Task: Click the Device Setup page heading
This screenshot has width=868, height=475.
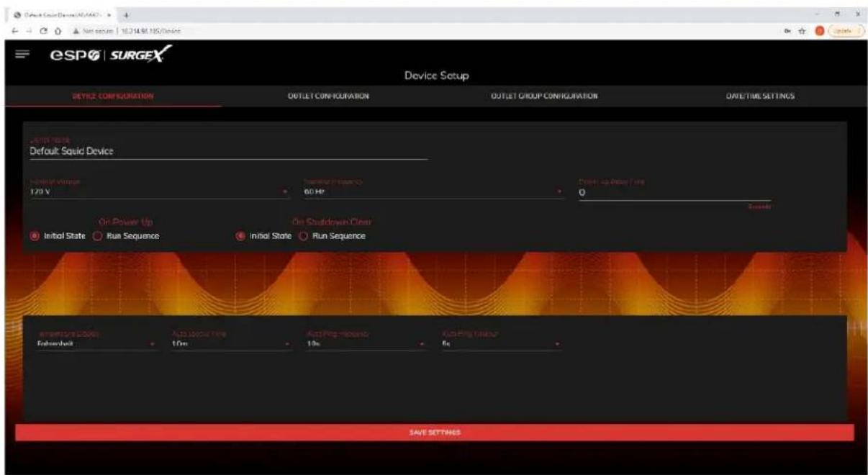Action: [x=438, y=76]
